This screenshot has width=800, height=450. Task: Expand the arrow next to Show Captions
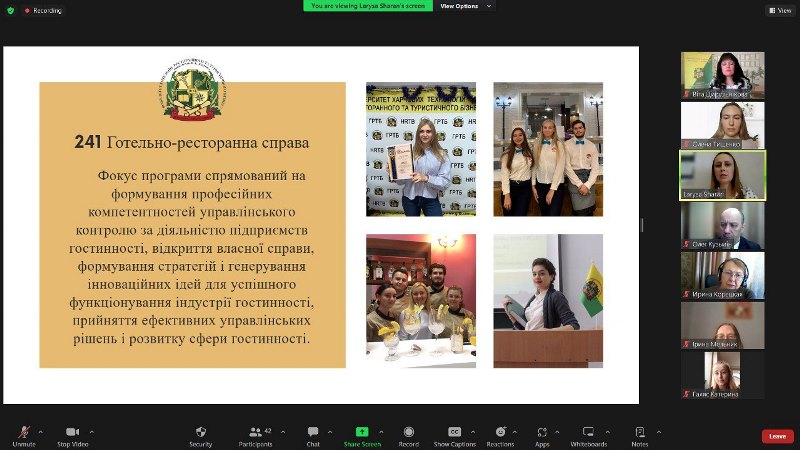(472, 432)
